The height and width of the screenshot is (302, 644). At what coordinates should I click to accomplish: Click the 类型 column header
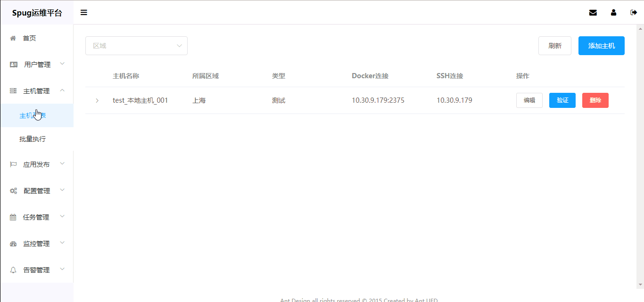279,76
